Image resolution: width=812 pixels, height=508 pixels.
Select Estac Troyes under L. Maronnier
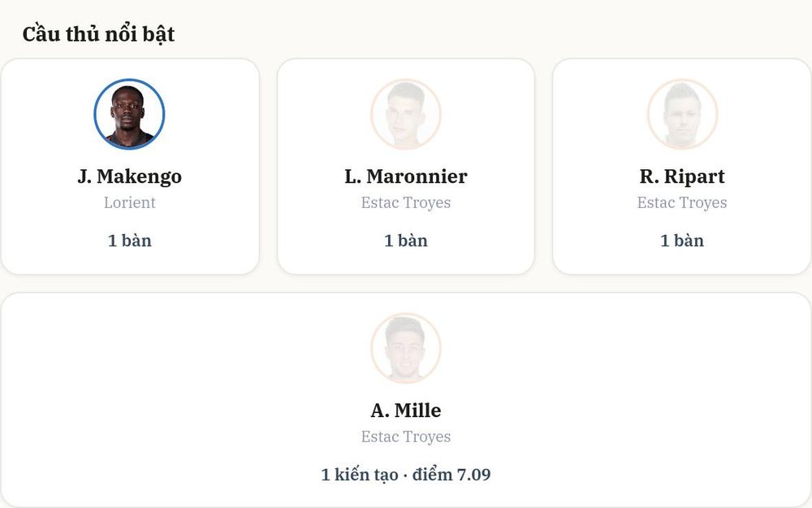[x=406, y=202]
